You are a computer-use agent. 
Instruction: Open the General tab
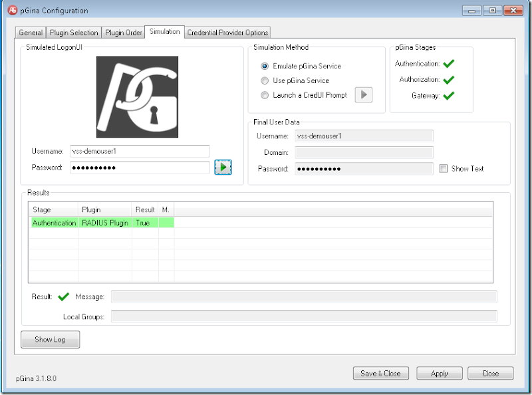click(31, 33)
